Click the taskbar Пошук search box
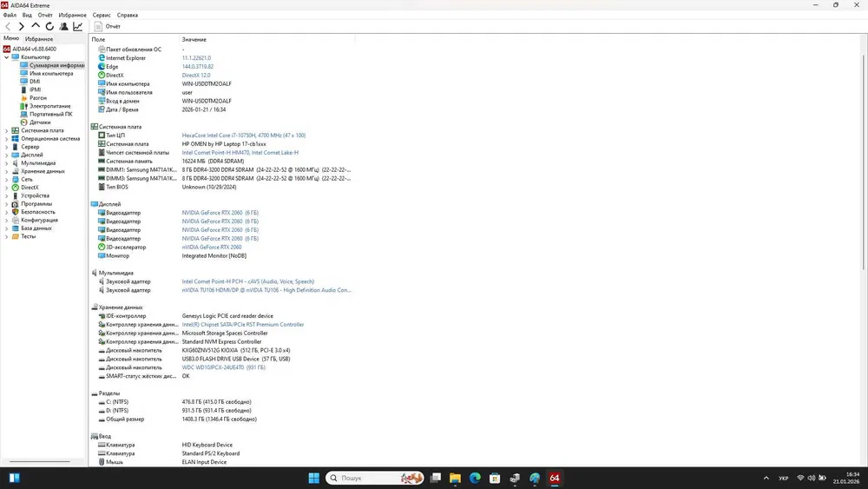This screenshot has width=868, height=489. [x=374, y=478]
